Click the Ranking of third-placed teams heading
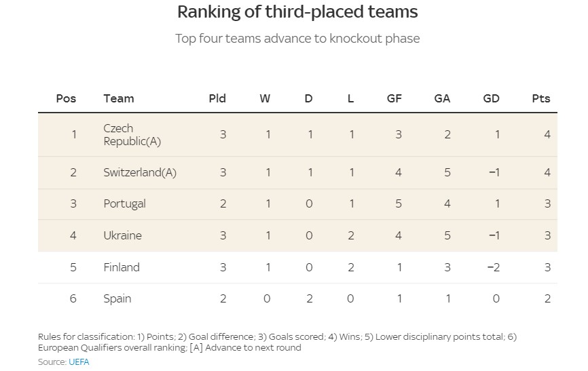 coord(297,12)
